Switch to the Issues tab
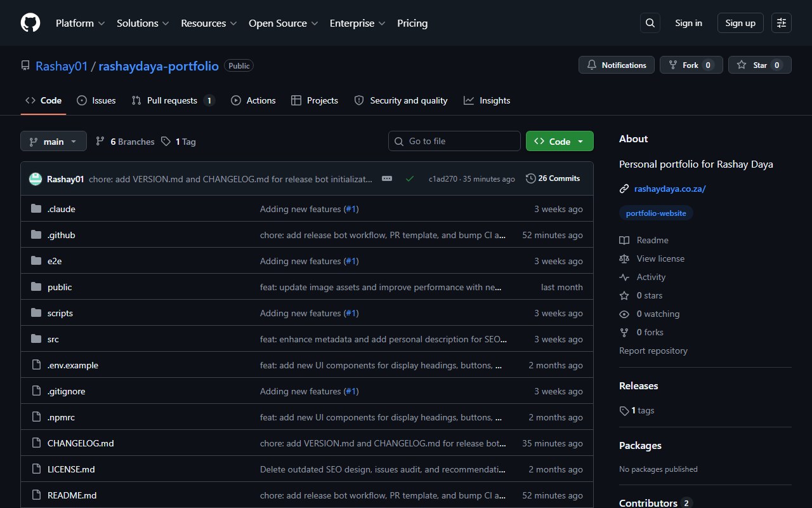 (x=96, y=100)
